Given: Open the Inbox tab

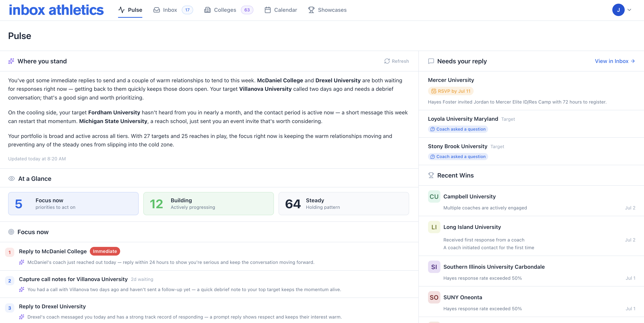Looking at the screenshot, I should 173,10.
